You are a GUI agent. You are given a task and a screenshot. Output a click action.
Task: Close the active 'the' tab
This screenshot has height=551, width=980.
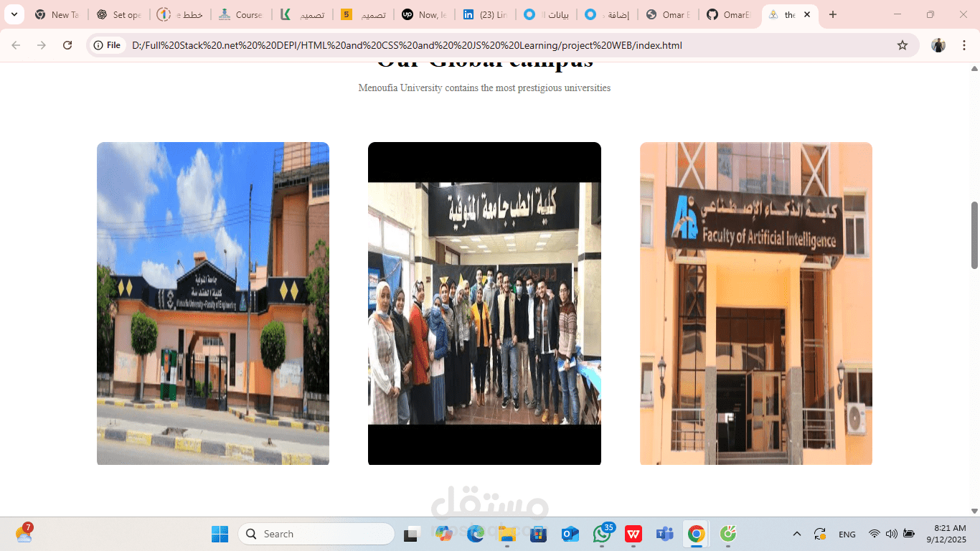pyautogui.click(x=807, y=14)
